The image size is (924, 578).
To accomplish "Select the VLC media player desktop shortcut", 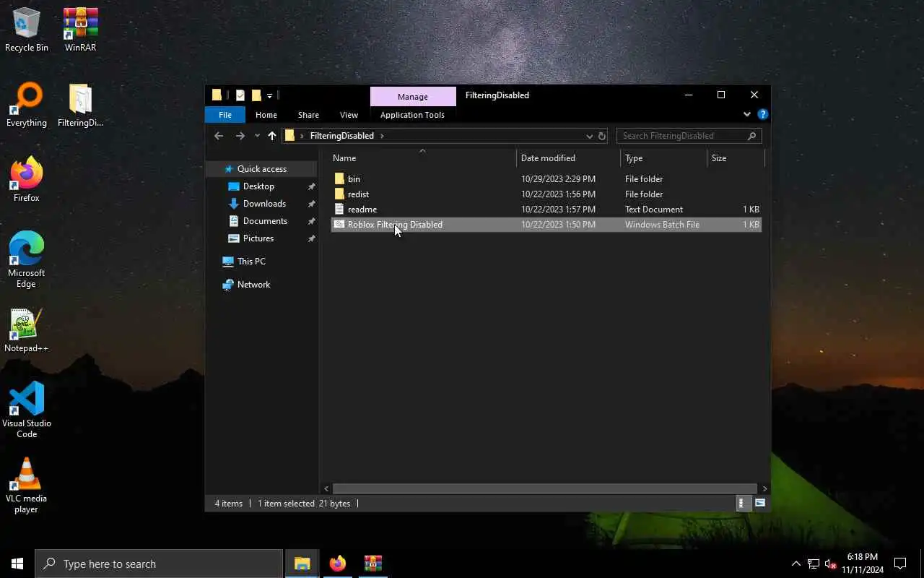I will click(27, 486).
